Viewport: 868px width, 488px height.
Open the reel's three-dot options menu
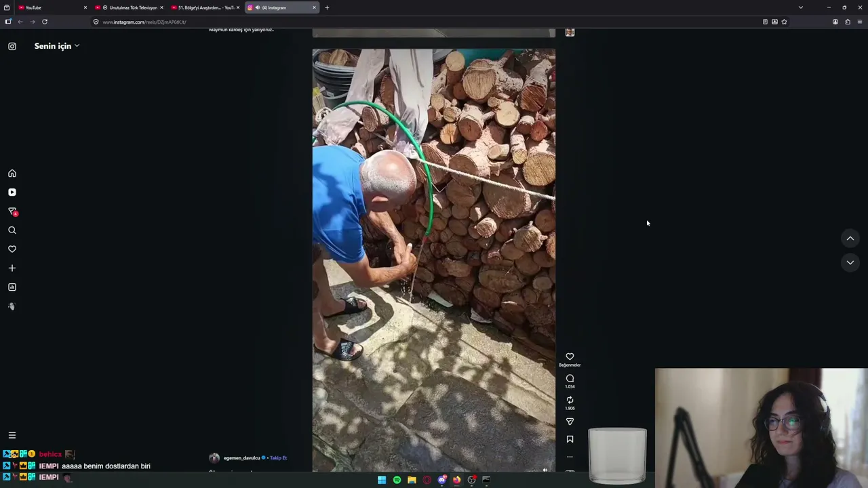[x=570, y=457]
